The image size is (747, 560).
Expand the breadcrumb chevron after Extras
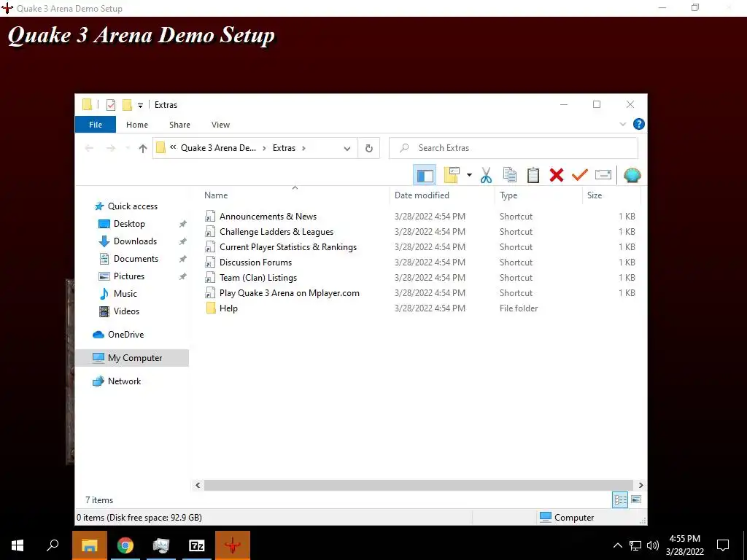pos(303,148)
